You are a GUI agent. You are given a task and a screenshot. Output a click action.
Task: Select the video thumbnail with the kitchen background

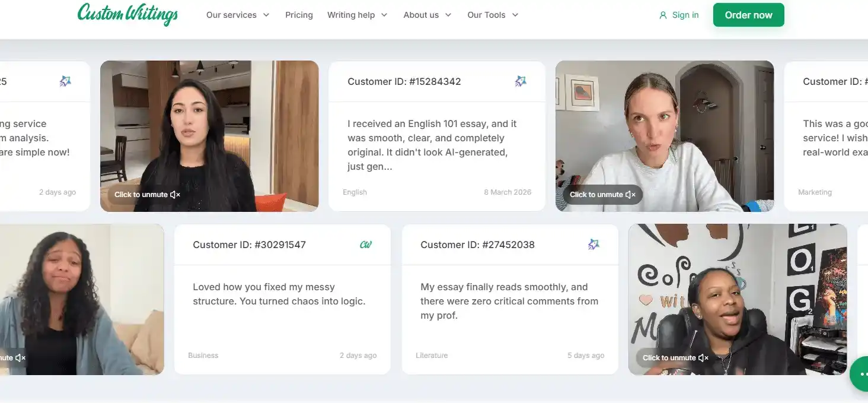point(209,136)
